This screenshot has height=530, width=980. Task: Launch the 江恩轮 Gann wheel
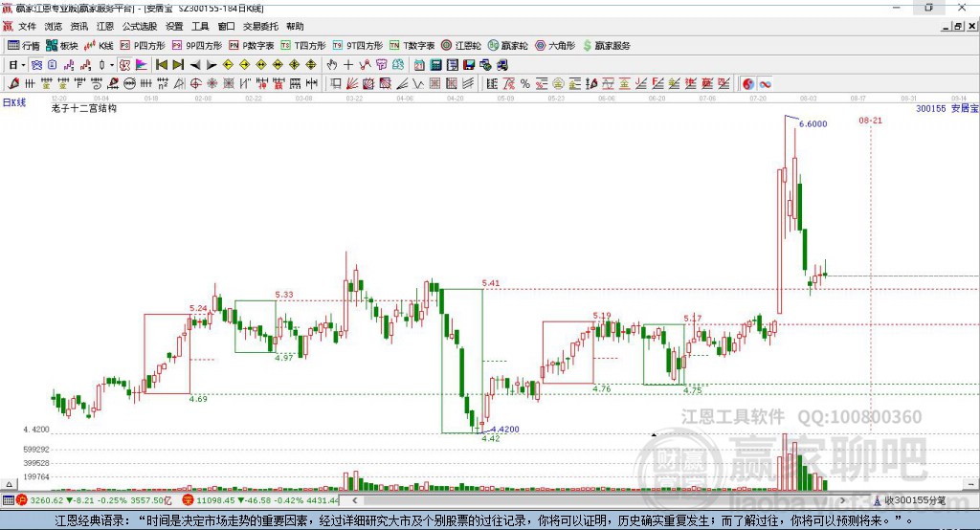pyautogui.click(x=461, y=46)
